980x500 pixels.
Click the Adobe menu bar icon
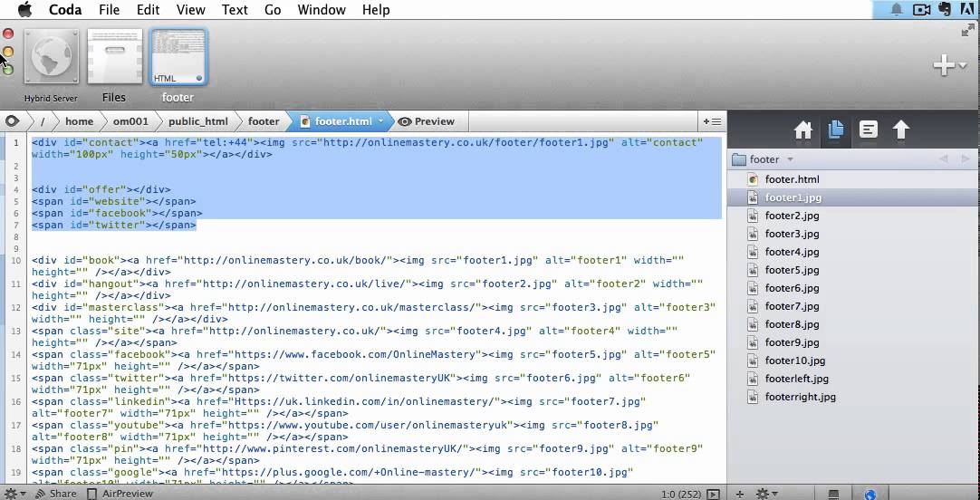pyautogui.click(x=969, y=9)
